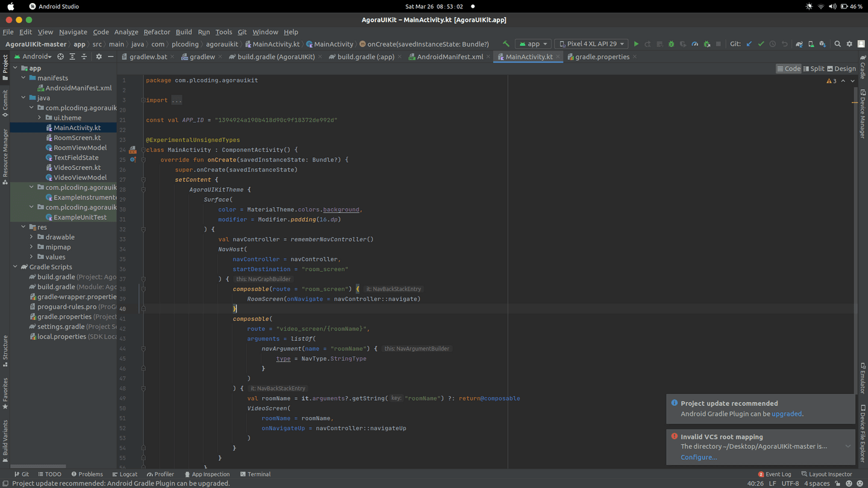Open the Device Manager toolbar icon

811,44
